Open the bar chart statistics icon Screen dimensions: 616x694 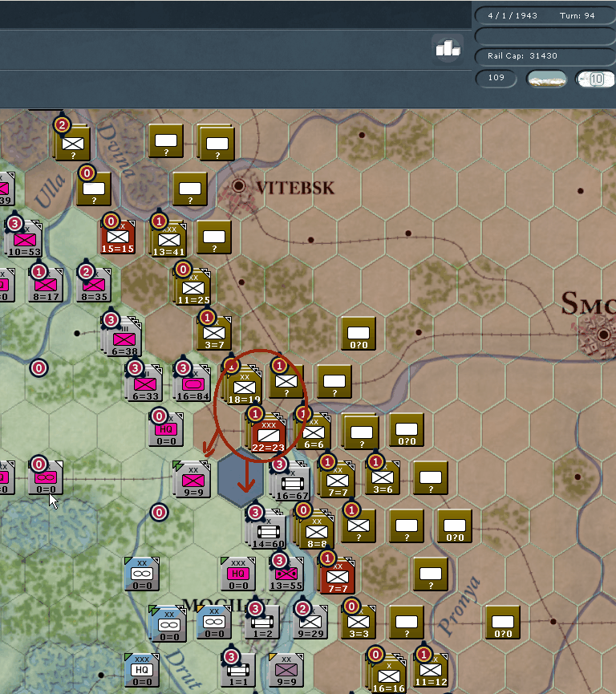[x=448, y=49]
